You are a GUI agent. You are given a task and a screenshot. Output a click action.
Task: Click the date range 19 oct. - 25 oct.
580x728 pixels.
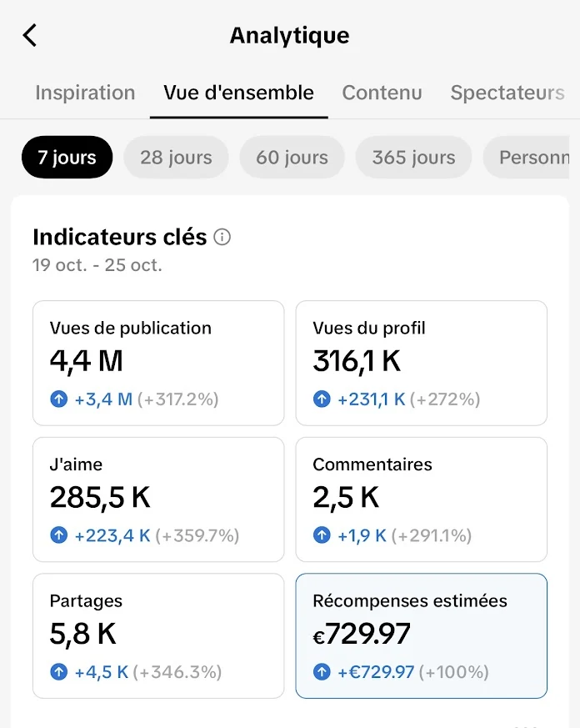pyautogui.click(x=97, y=265)
